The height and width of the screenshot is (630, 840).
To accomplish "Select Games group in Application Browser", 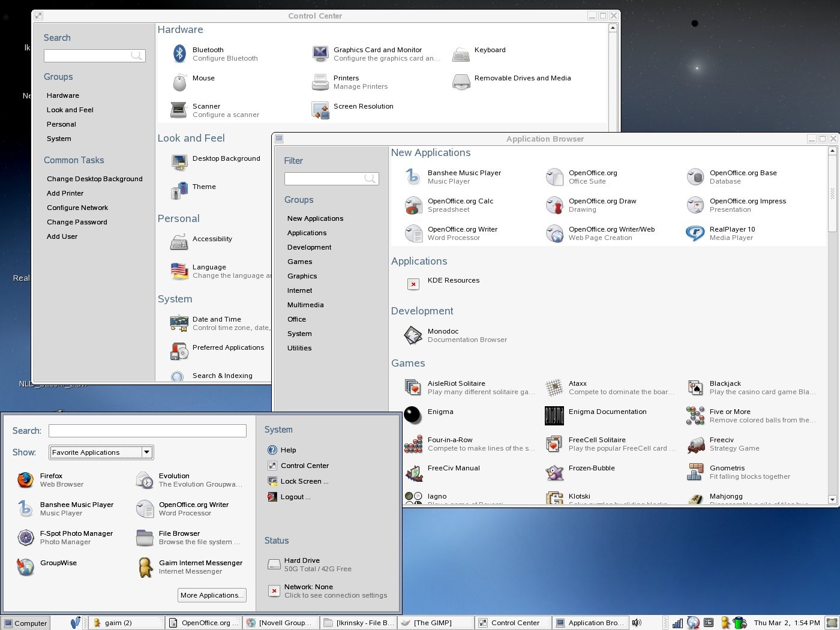I will [x=299, y=262].
